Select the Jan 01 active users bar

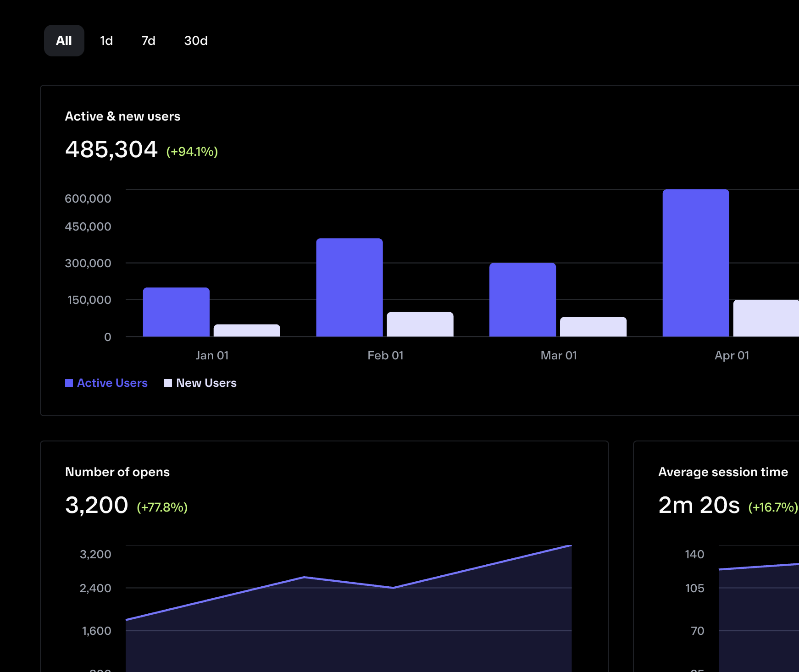(176, 312)
